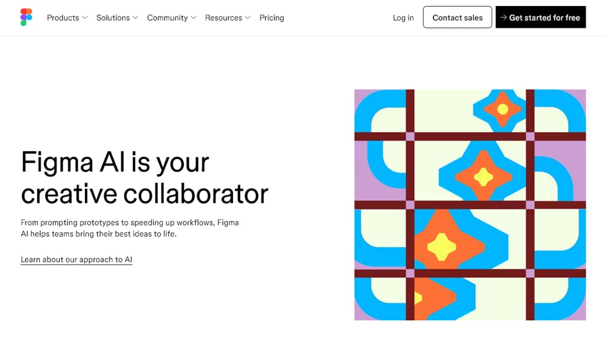Select Pricing in the navigation bar
This screenshot has height=364, width=607.
(271, 18)
